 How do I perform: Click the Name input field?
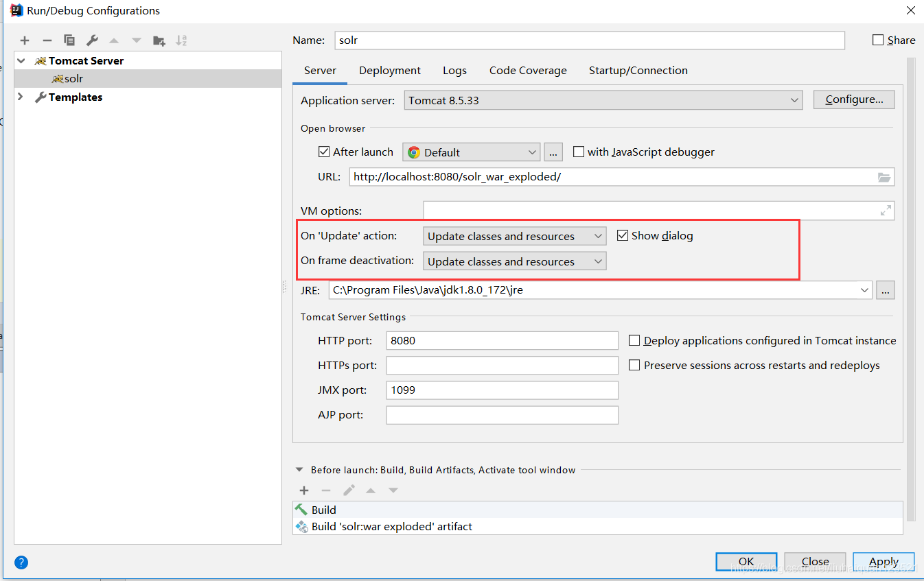[590, 40]
